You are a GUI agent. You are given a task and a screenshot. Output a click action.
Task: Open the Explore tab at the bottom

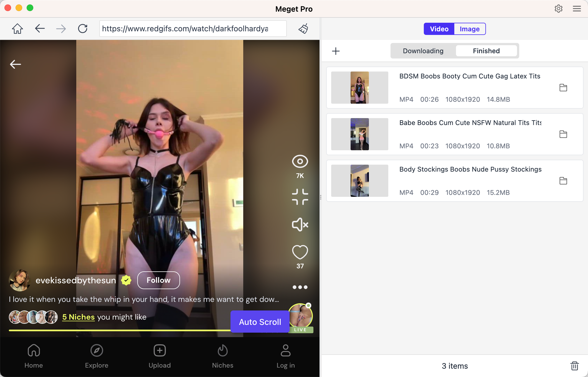pyautogui.click(x=97, y=356)
